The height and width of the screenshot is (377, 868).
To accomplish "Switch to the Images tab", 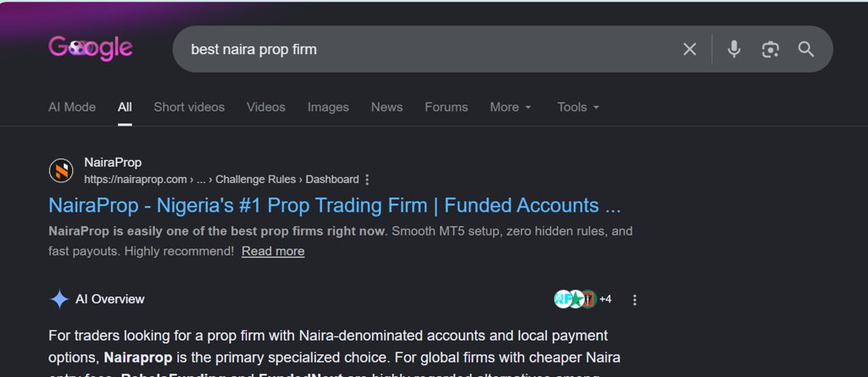I will point(328,107).
